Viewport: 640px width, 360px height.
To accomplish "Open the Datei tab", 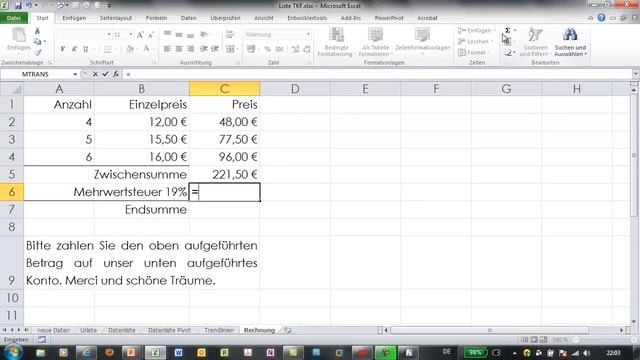I will coord(14,18).
